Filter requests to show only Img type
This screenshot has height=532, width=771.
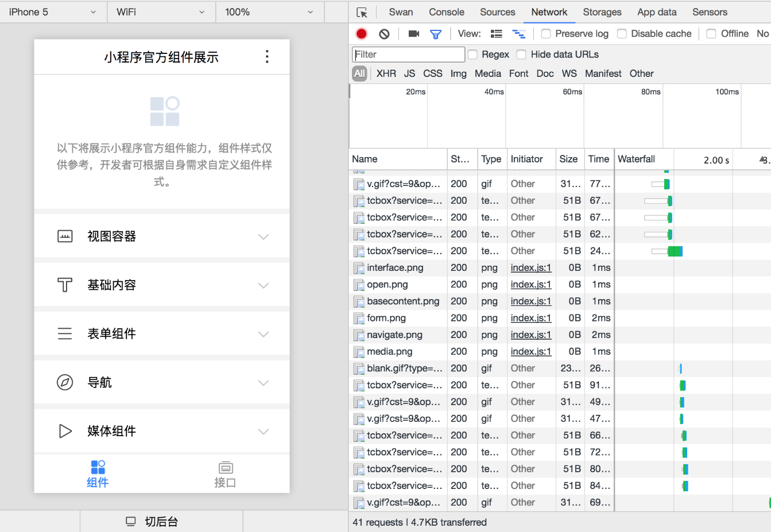point(458,73)
